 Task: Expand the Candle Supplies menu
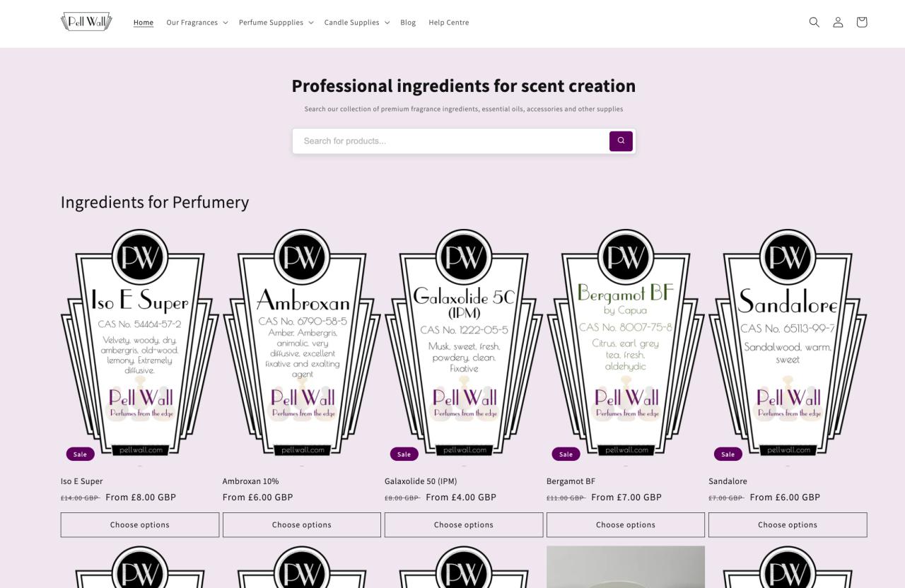[357, 23]
